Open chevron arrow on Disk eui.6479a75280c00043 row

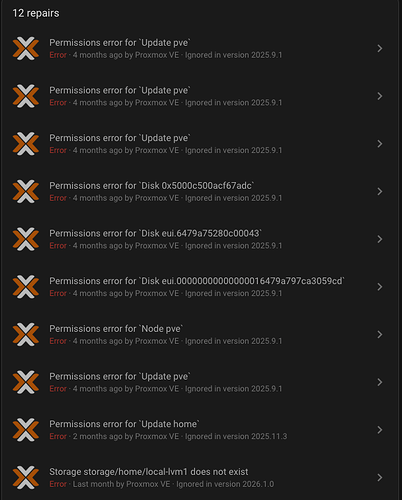(x=380, y=239)
